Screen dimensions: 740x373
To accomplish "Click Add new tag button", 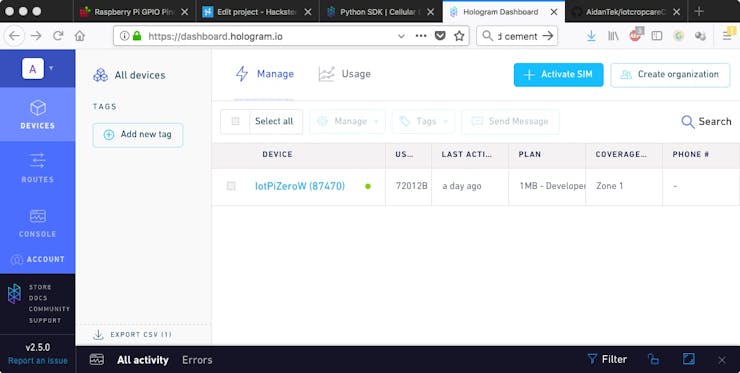I will pos(138,135).
